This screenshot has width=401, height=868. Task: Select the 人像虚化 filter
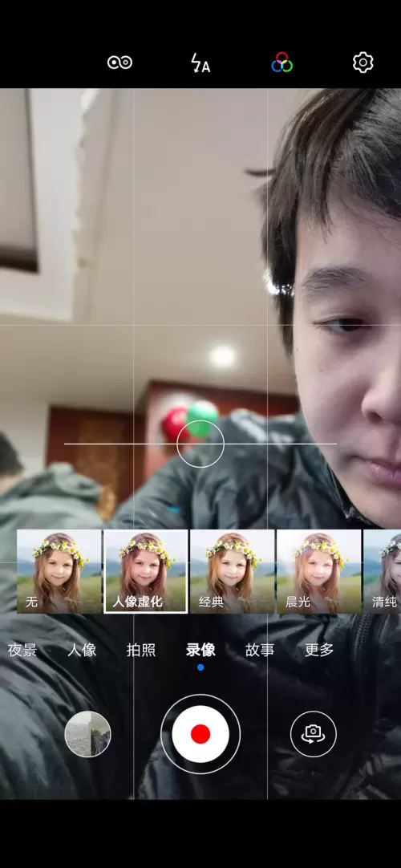(145, 571)
